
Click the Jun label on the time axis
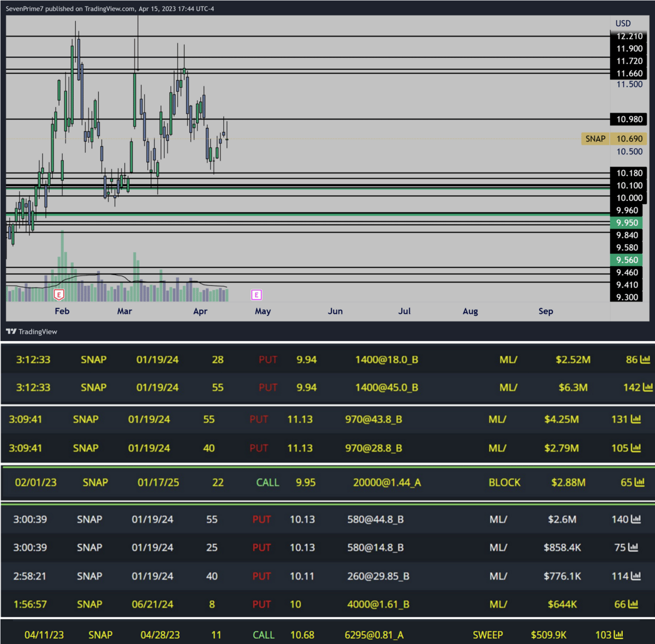pos(335,311)
